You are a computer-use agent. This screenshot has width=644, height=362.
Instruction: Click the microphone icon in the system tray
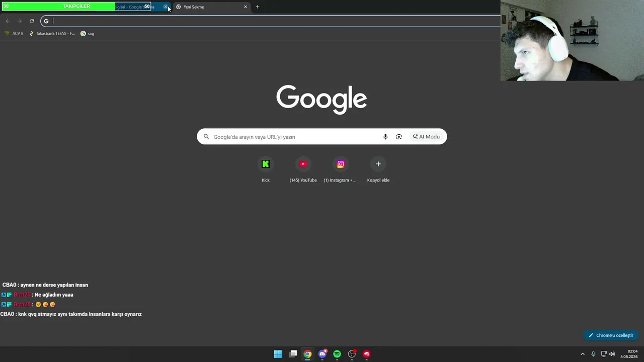point(593,354)
